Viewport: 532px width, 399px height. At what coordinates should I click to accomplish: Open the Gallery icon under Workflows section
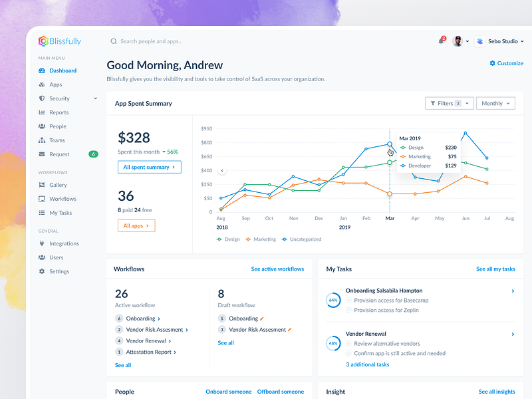tap(42, 185)
